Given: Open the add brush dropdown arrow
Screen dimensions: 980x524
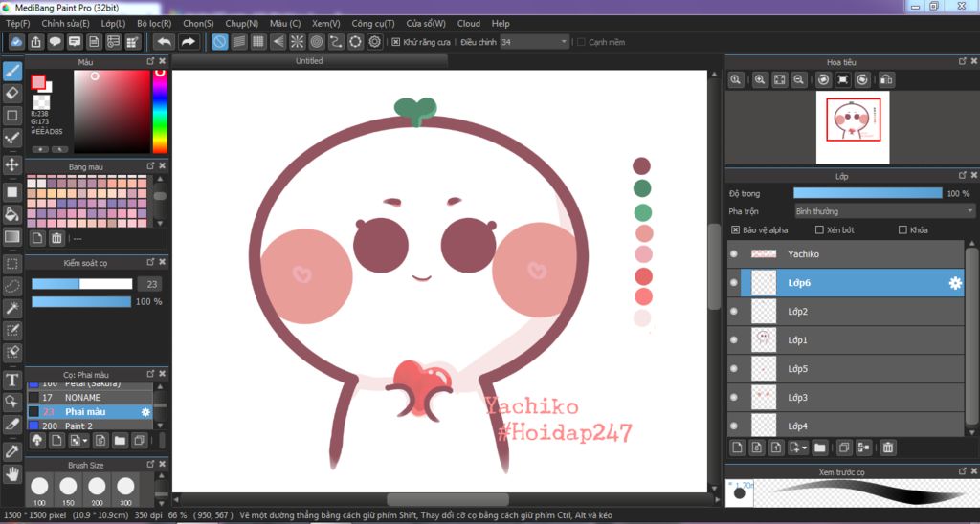Looking at the screenshot, I should tap(85, 440).
